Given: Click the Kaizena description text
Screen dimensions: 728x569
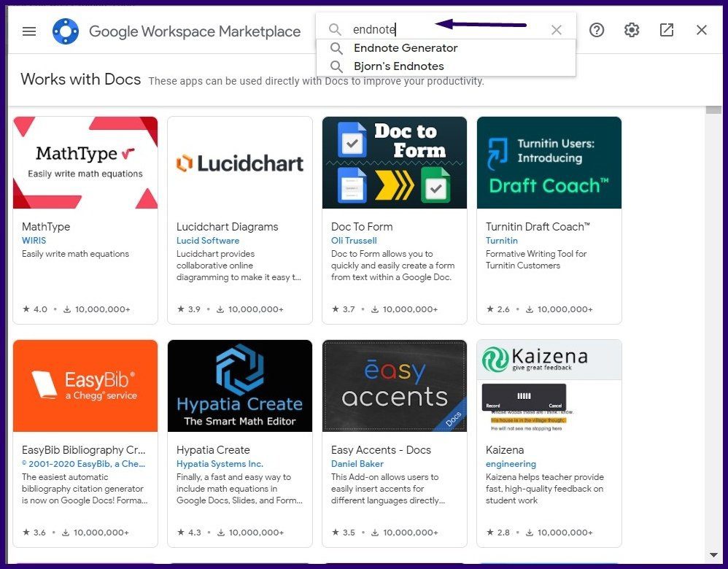Looking at the screenshot, I should 545,489.
